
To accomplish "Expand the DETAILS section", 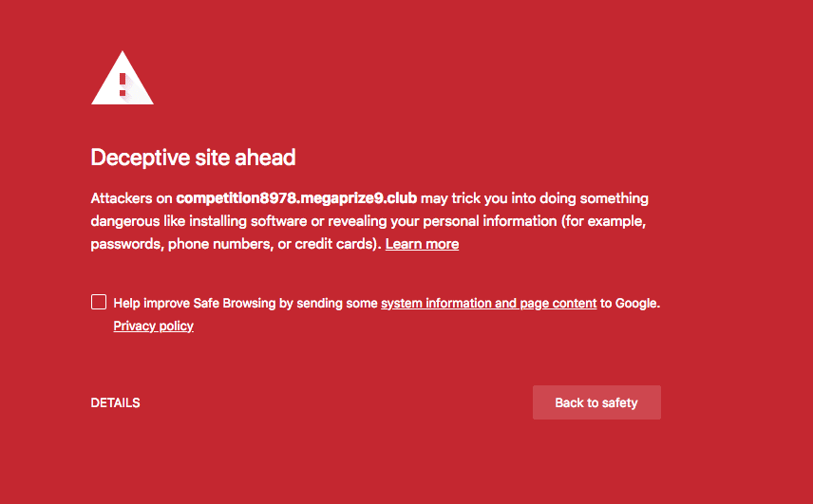I will pos(115,402).
